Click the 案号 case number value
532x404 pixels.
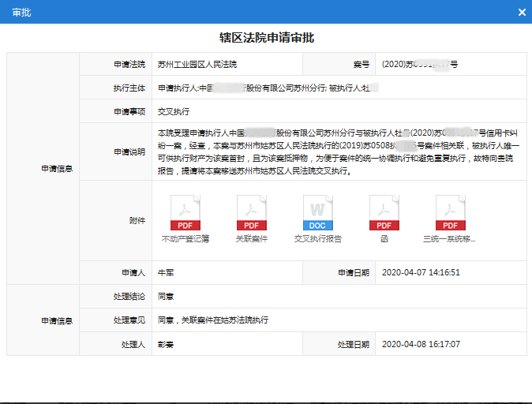pyautogui.click(x=419, y=64)
